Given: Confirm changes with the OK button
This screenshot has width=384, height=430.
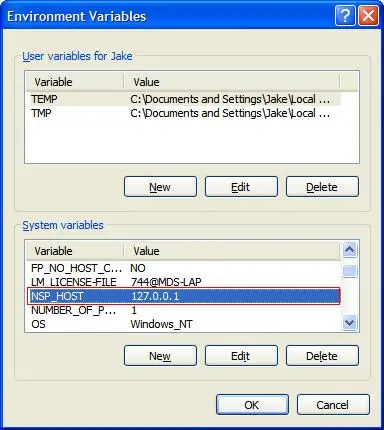Looking at the screenshot, I should coord(252,405).
